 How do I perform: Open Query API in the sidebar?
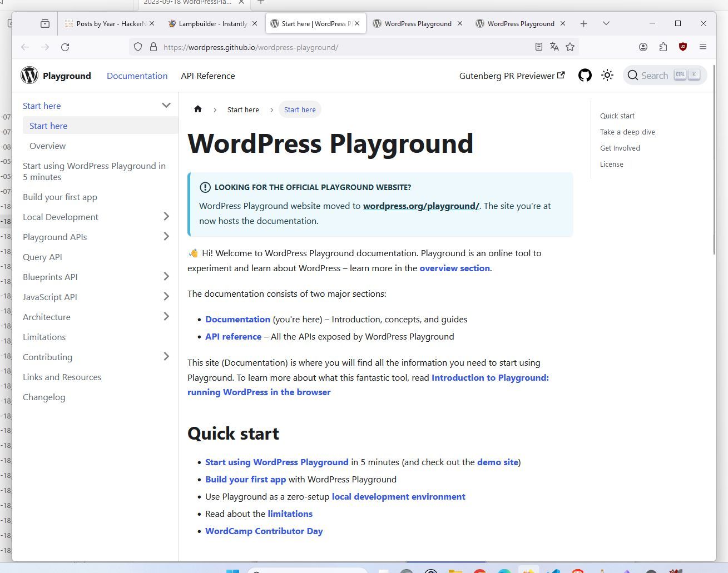pos(42,257)
